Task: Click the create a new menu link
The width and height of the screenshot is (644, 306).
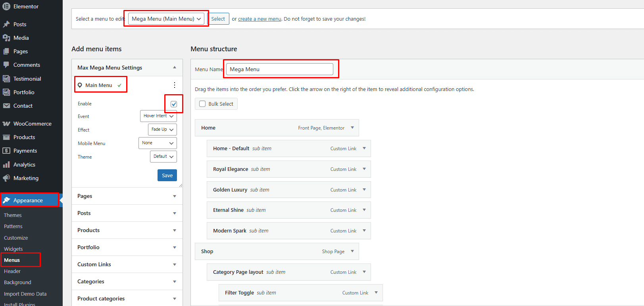Action: tap(260, 19)
